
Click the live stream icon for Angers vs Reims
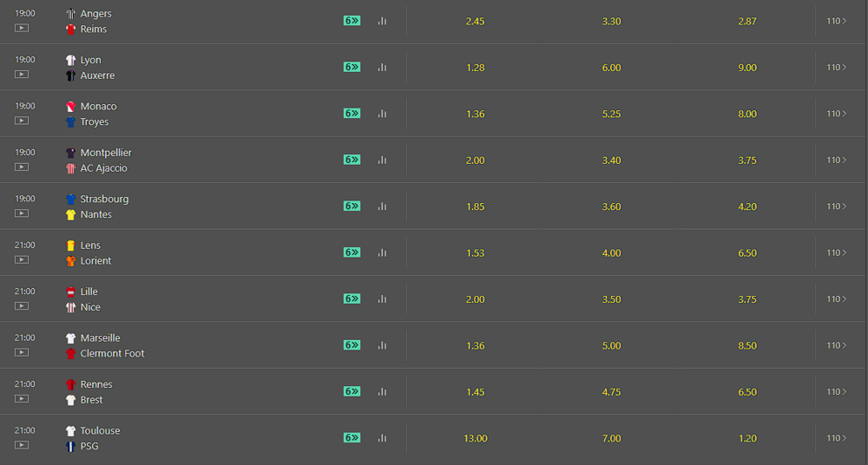coord(22,28)
